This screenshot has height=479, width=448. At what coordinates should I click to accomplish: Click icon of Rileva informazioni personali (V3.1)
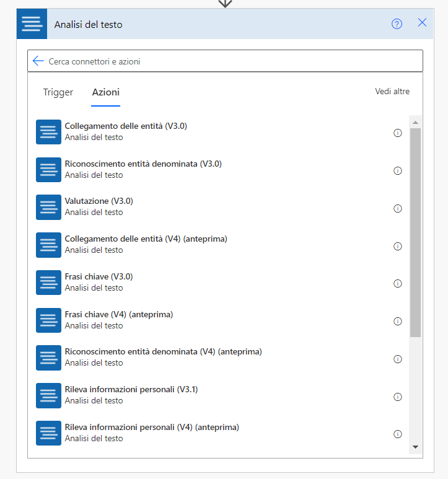coord(48,395)
